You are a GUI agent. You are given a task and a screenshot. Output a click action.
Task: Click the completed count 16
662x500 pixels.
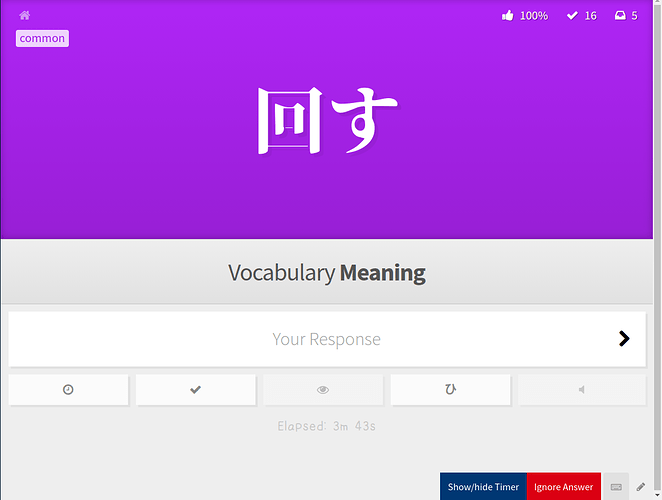[x=591, y=16]
